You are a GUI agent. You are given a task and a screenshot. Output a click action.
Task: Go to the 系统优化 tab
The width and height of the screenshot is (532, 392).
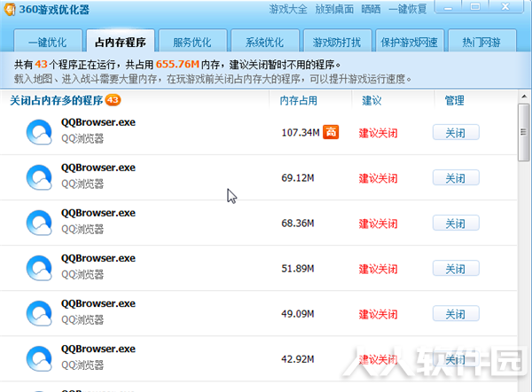[x=265, y=41]
